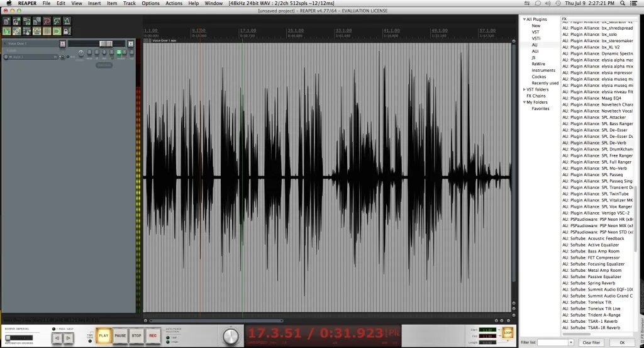This screenshot has height=348, width=644.
Task: Click the previous (left arrow) transport button
Action: tap(57, 338)
